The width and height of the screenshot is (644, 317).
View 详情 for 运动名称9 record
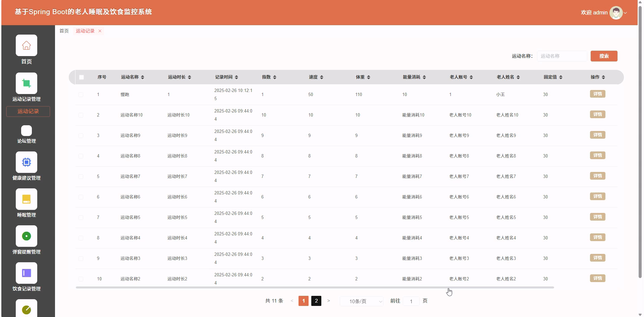tap(598, 135)
